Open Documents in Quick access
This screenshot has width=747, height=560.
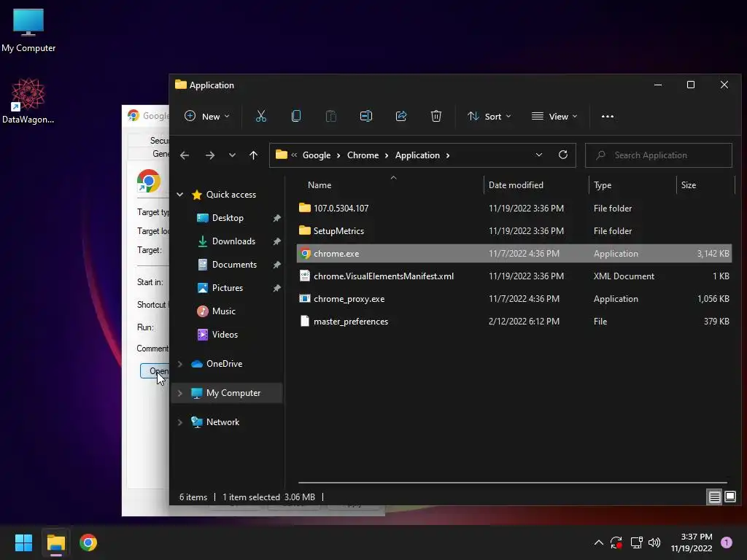click(x=234, y=264)
